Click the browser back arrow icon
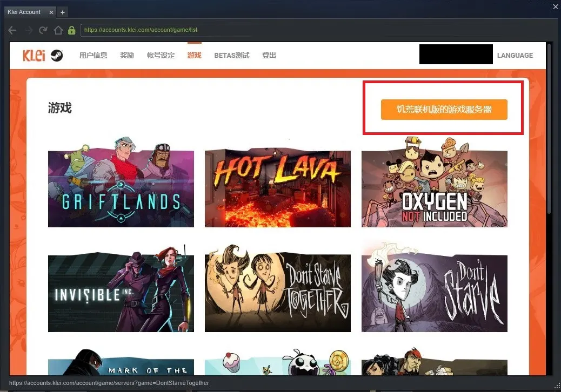561x392 pixels. coord(12,30)
